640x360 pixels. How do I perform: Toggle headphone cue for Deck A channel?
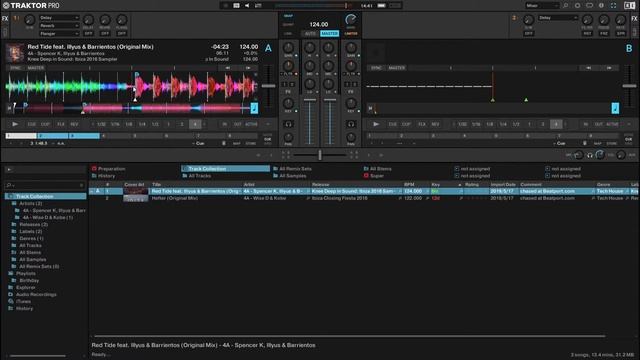coord(288,124)
